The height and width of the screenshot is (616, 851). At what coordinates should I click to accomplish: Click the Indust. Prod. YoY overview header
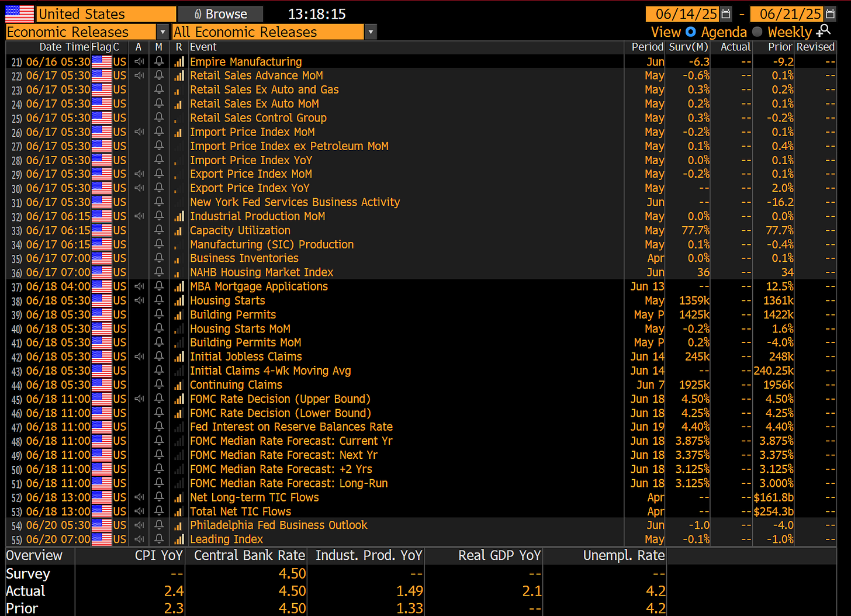pyautogui.click(x=369, y=555)
